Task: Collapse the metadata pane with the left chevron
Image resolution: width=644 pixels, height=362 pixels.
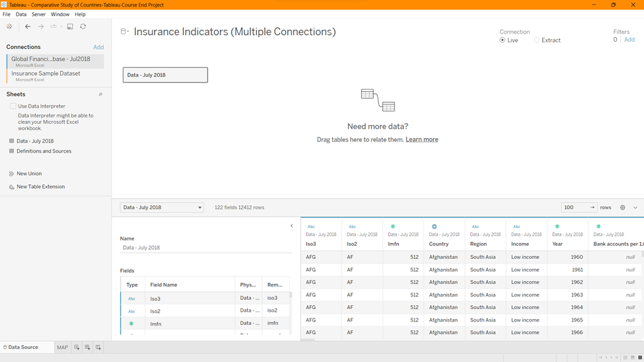Action: (x=291, y=226)
